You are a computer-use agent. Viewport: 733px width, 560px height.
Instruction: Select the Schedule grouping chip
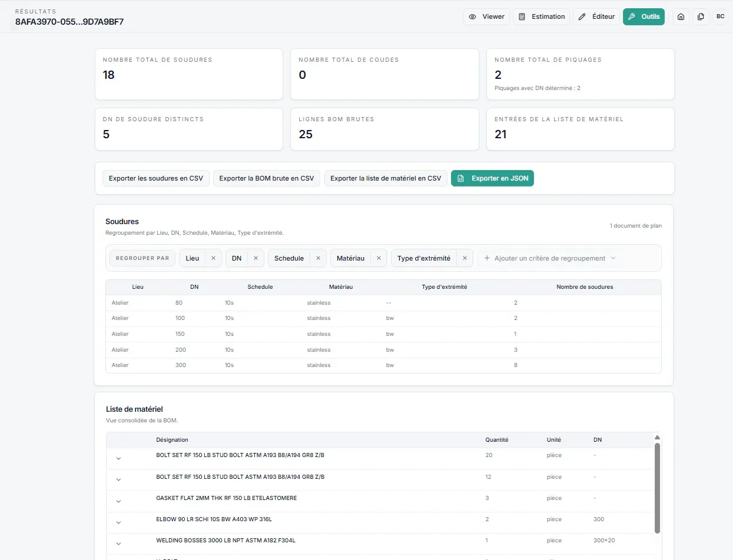pos(289,258)
